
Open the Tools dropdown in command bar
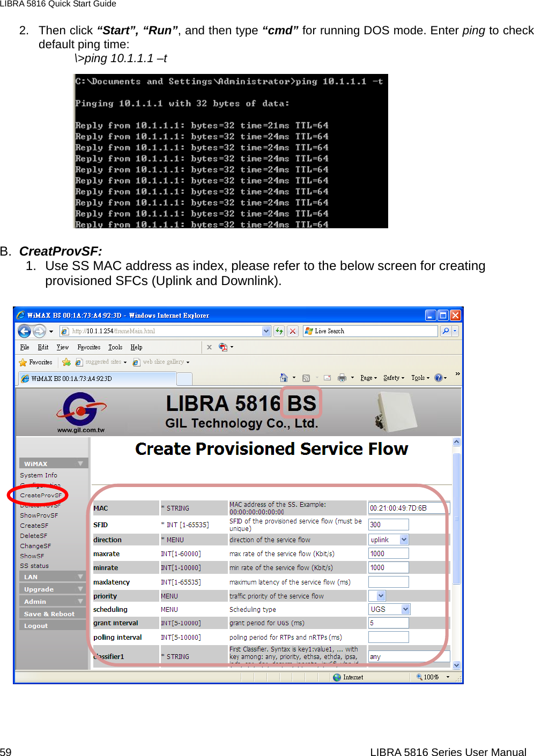click(420, 378)
